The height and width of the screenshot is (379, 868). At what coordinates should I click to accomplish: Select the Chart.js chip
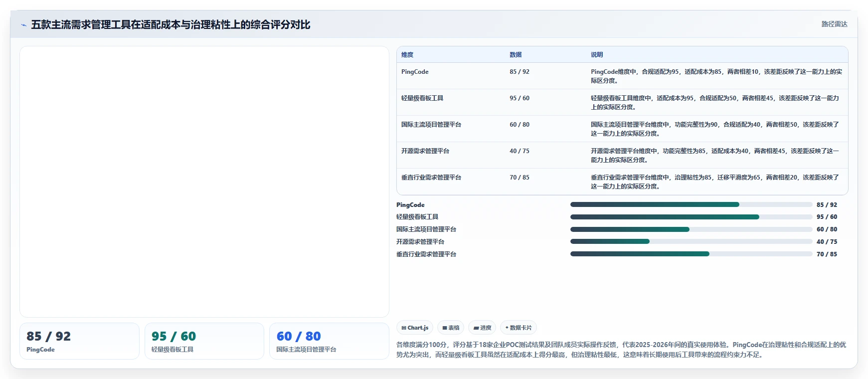[x=415, y=328]
